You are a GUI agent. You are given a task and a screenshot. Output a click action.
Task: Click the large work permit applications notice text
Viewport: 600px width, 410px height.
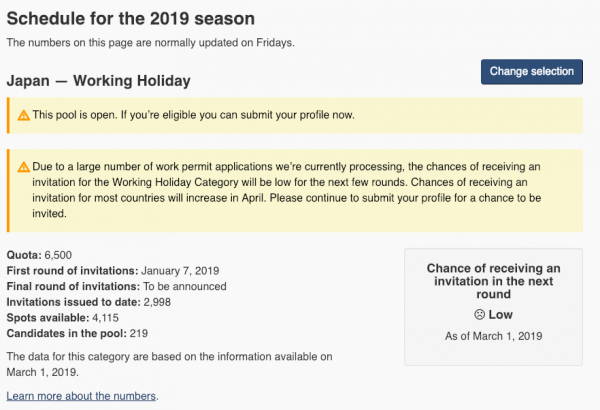click(x=290, y=191)
